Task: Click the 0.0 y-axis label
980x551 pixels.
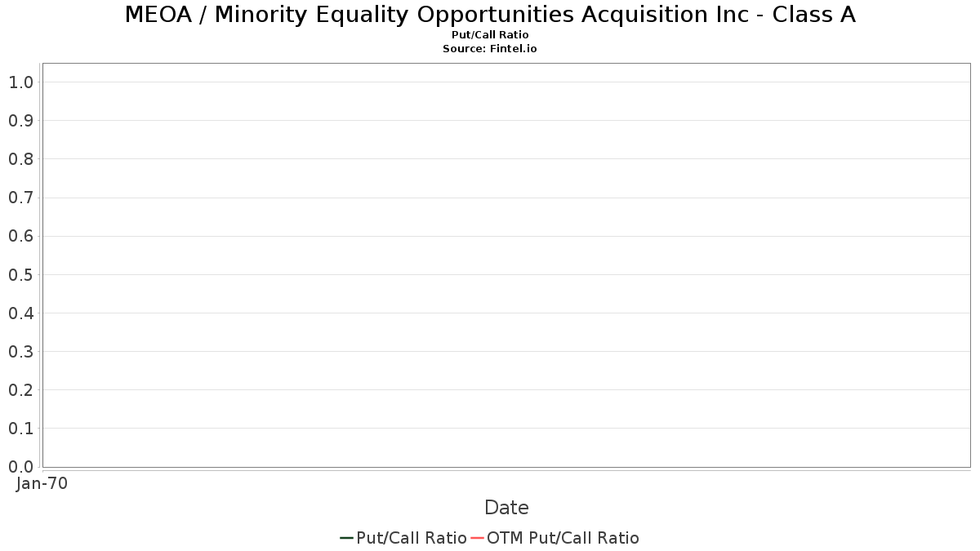Action: coord(20,466)
